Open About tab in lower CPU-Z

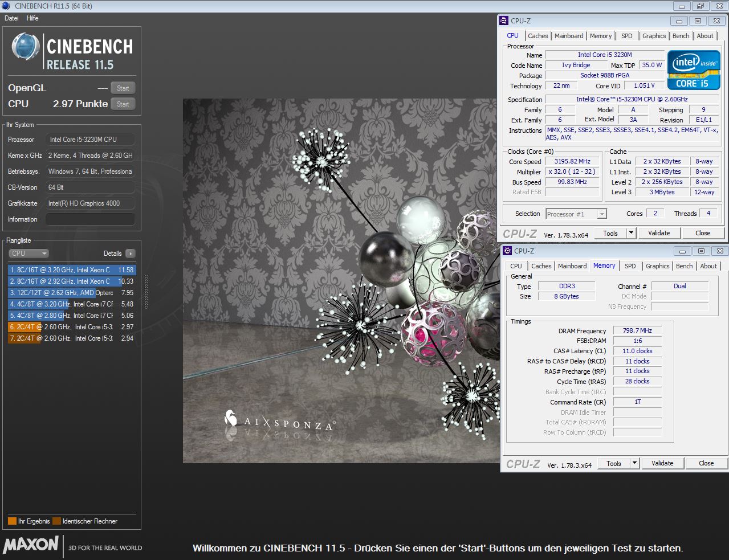(x=708, y=266)
